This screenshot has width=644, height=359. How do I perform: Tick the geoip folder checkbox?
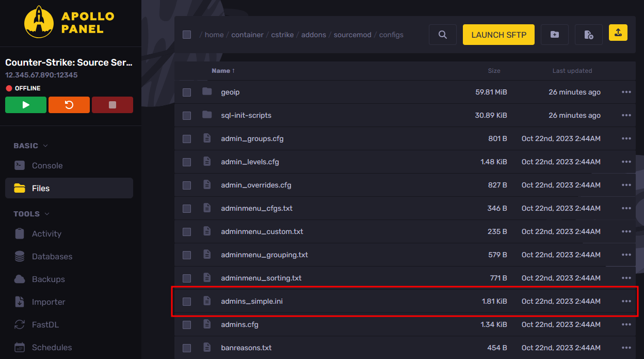coord(187,92)
